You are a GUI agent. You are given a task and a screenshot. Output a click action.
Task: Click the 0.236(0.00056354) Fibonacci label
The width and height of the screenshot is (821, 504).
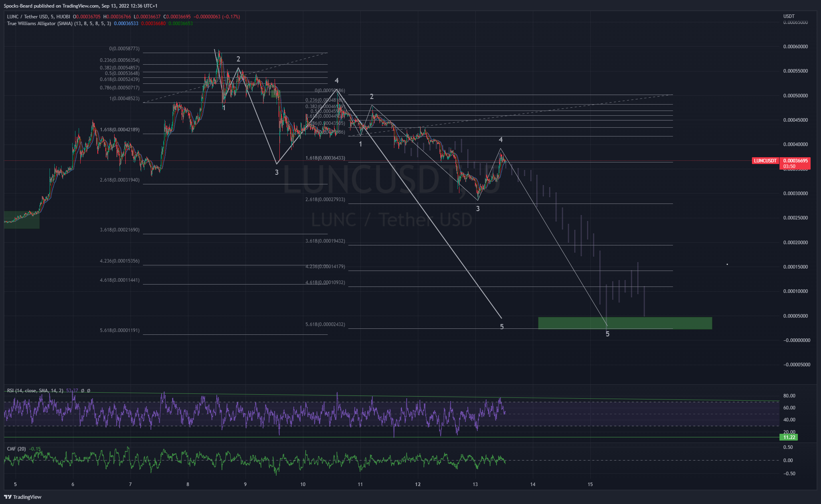(x=120, y=60)
